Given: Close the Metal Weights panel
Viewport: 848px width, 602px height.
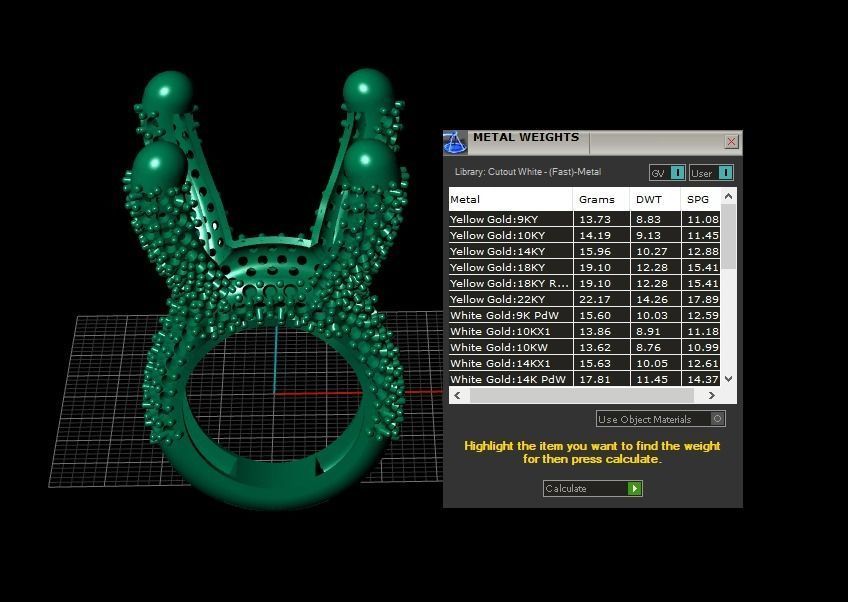Looking at the screenshot, I should (731, 142).
